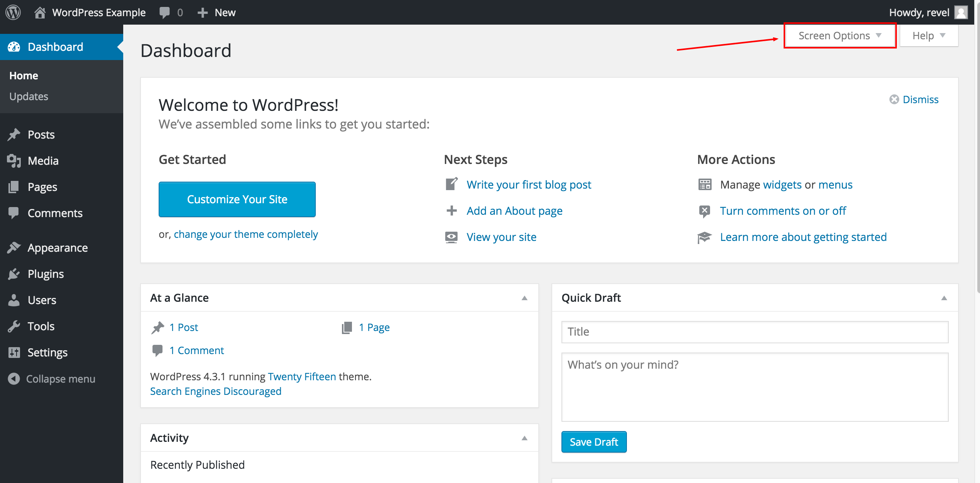
Task: Click the New item plus icon
Action: pos(202,12)
